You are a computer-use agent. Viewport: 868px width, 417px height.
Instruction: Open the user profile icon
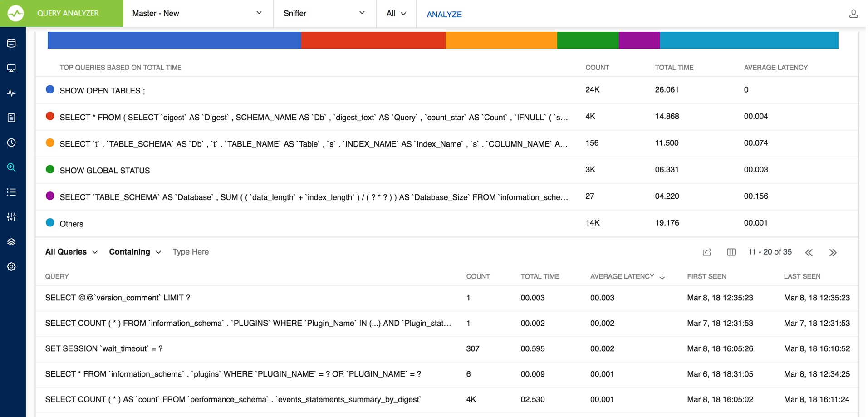click(853, 14)
